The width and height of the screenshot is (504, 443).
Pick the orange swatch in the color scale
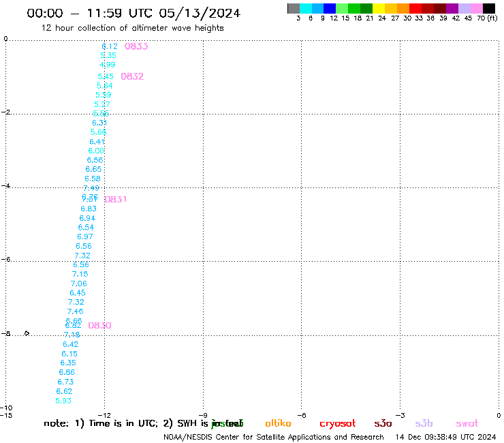tap(403, 8)
